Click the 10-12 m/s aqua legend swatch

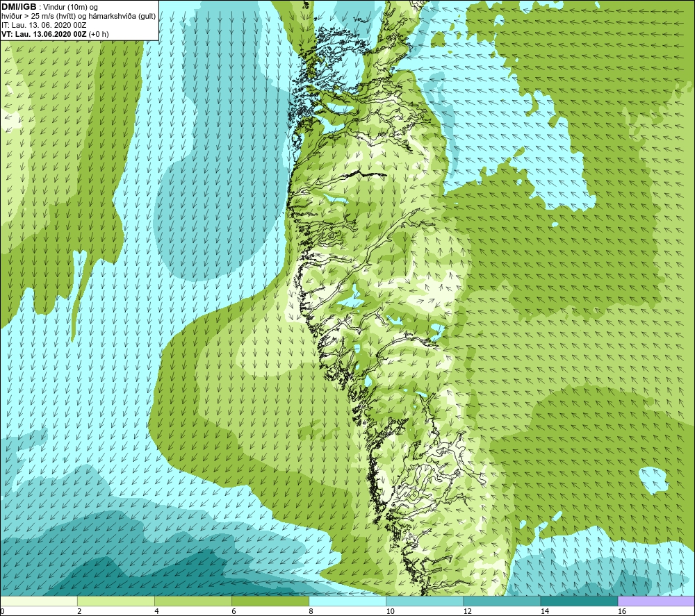(x=424, y=601)
